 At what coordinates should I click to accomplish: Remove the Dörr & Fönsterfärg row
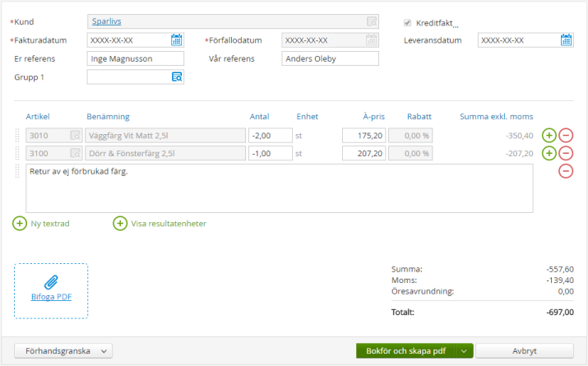566,153
